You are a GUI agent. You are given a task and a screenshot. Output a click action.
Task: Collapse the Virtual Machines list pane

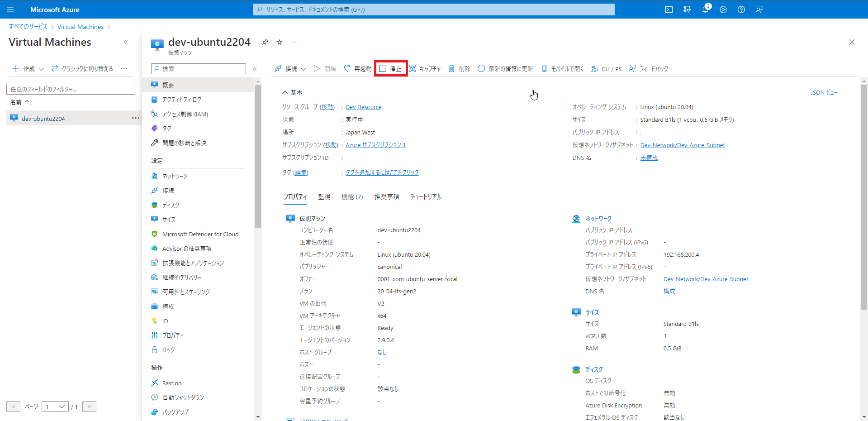126,42
